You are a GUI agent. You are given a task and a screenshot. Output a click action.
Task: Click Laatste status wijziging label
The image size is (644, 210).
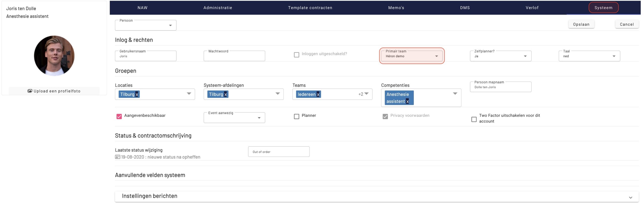click(139, 150)
